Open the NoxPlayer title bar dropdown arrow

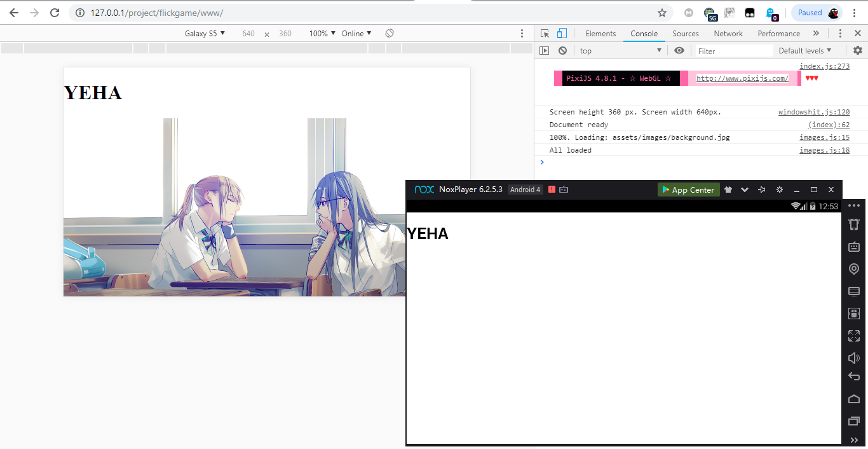[745, 190]
